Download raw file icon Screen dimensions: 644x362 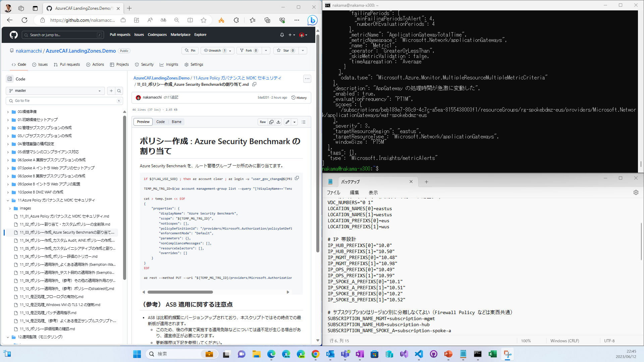pos(278,122)
